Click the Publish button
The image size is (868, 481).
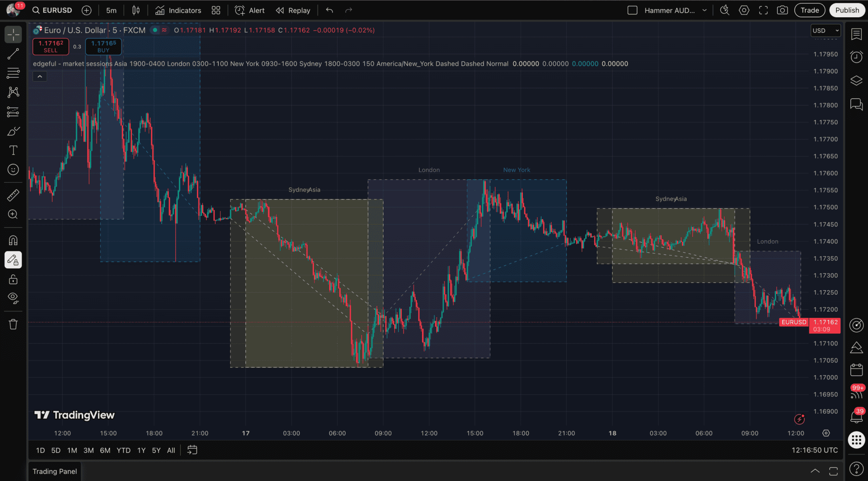tap(847, 10)
